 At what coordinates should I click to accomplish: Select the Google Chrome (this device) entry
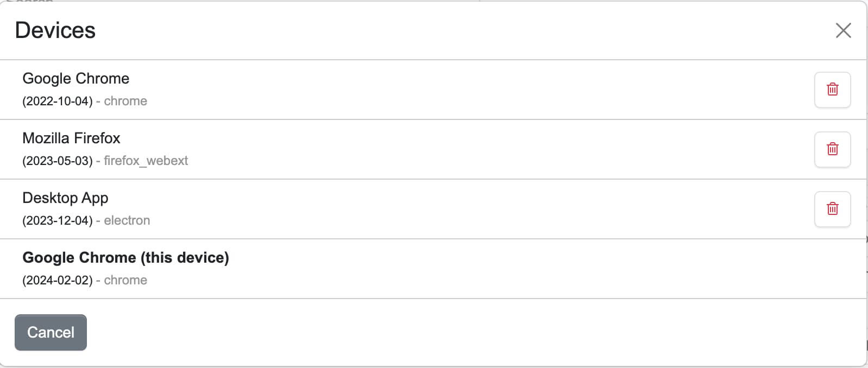[125, 257]
